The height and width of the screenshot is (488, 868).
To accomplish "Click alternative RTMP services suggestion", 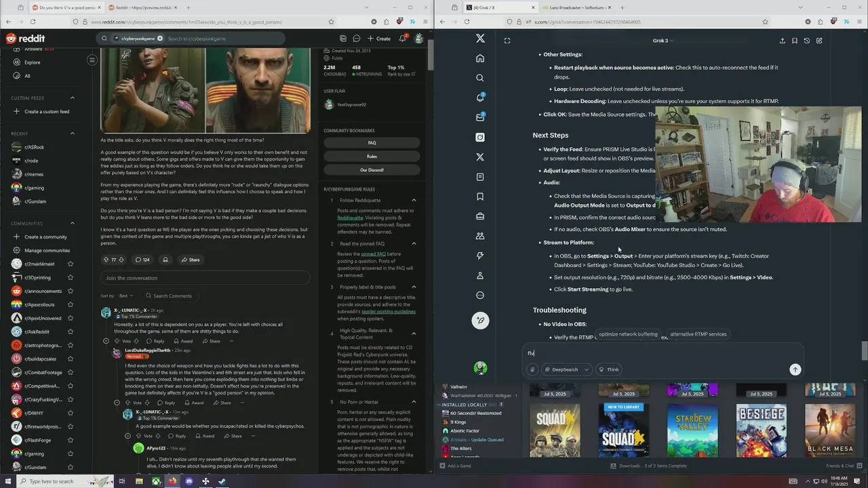I will [x=698, y=334].
